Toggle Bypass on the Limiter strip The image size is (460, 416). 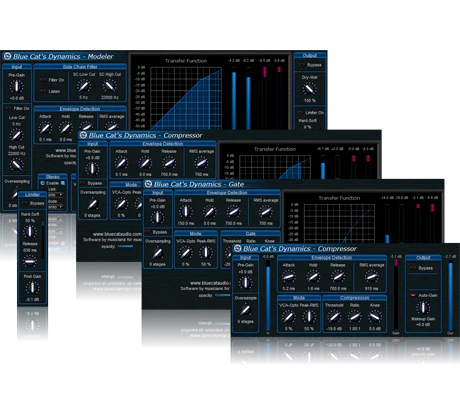(x=24, y=203)
